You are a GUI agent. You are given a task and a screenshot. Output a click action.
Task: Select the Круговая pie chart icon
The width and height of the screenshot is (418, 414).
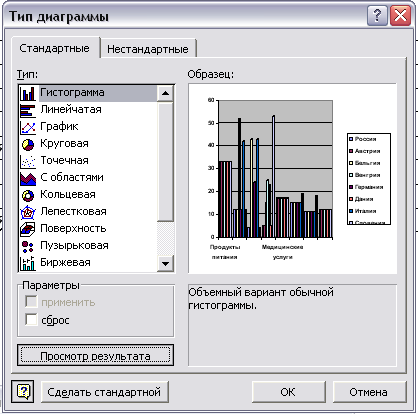tap(28, 144)
